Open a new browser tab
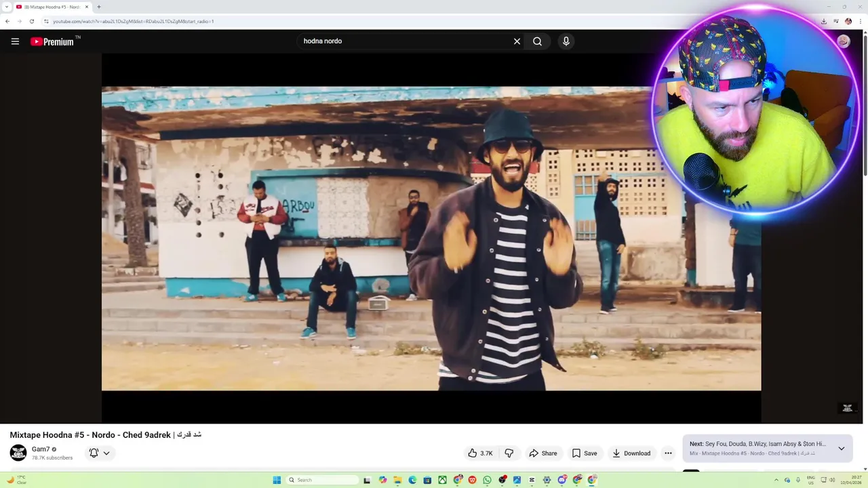Image resolution: width=868 pixels, height=488 pixels. coord(99,7)
